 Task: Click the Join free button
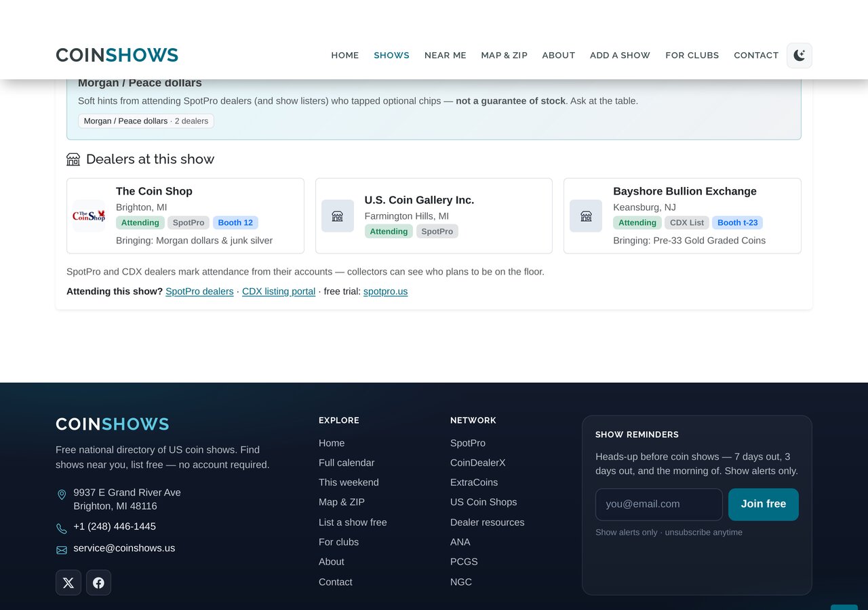[764, 504]
